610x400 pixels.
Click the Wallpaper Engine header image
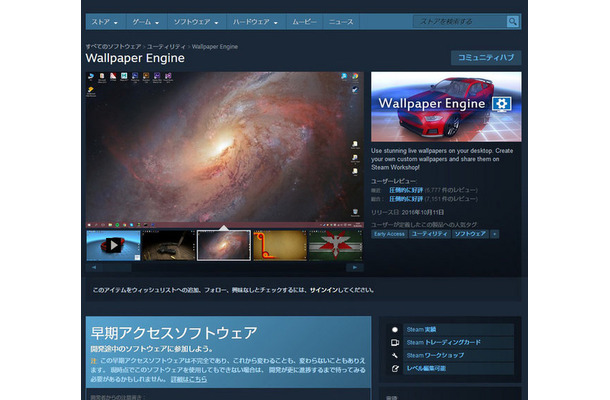446,107
